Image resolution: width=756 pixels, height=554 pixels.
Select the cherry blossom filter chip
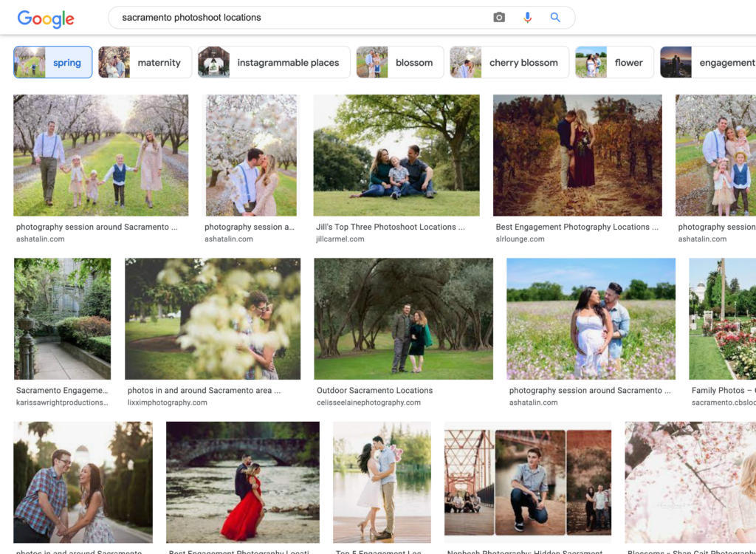[x=509, y=62]
